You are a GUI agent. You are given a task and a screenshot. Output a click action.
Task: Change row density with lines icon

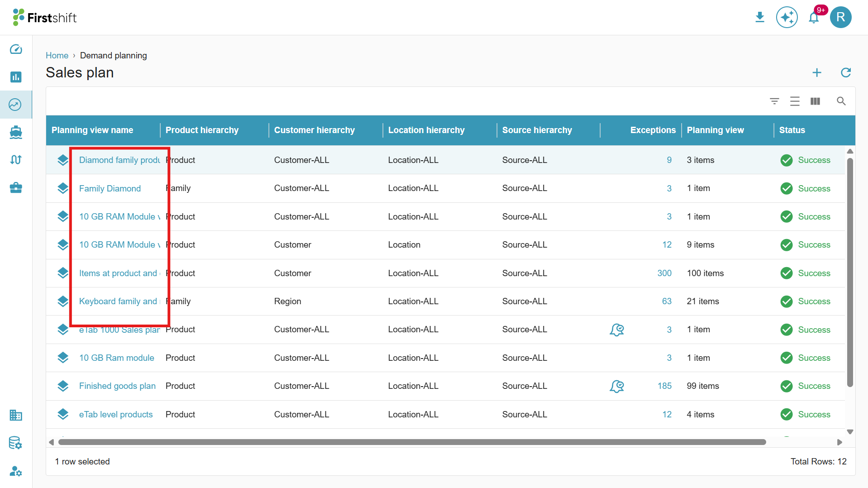[x=795, y=101]
